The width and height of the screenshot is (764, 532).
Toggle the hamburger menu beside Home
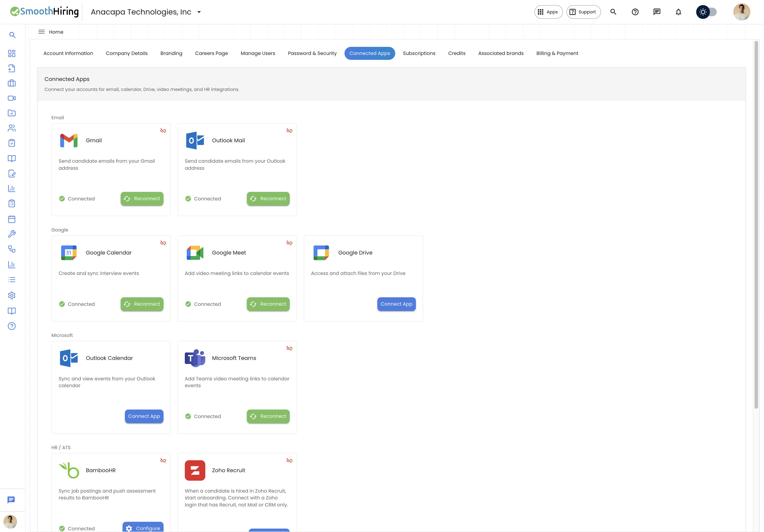point(41,32)
